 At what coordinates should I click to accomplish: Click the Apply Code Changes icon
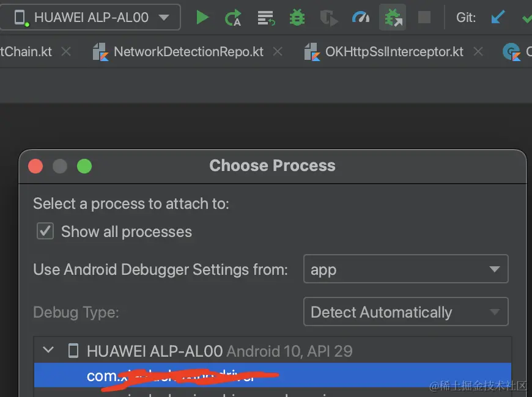point(265,18)
